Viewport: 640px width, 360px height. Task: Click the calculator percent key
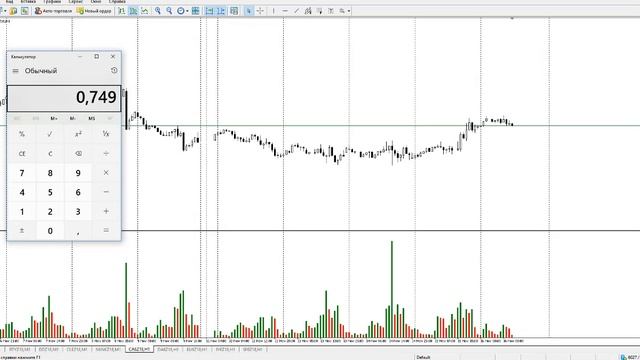[x=22, y=134]
